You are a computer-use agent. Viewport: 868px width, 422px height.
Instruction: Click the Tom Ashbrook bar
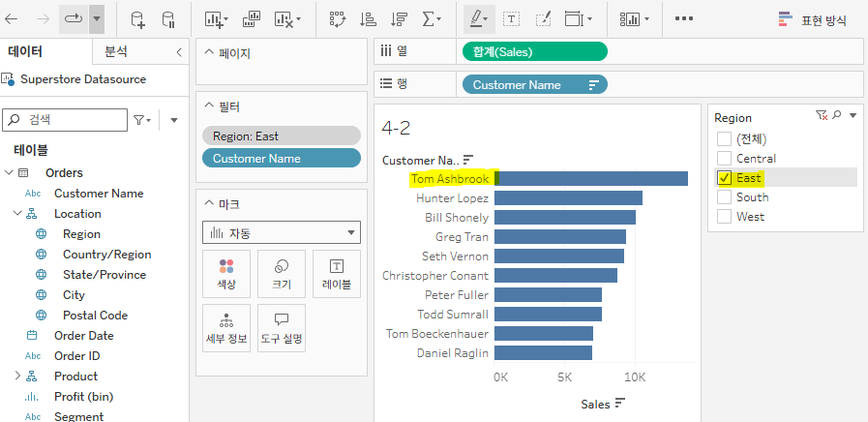coord(590,178)
